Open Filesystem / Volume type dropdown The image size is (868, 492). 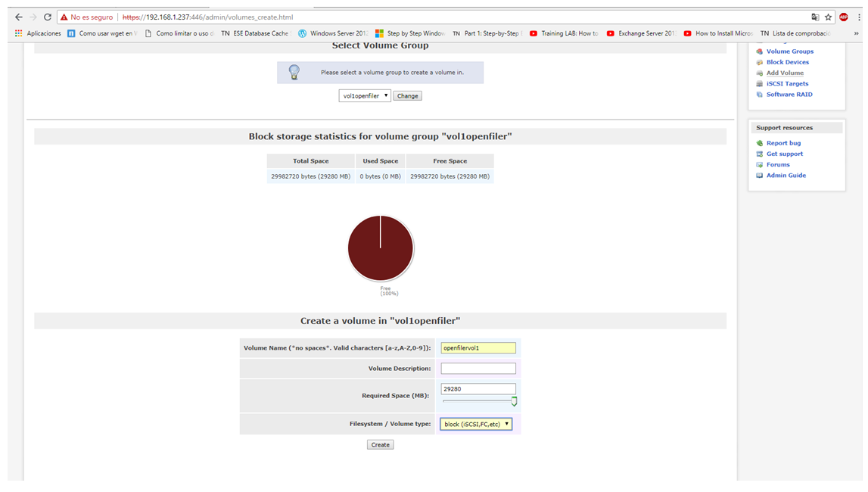tap(476, 424)
